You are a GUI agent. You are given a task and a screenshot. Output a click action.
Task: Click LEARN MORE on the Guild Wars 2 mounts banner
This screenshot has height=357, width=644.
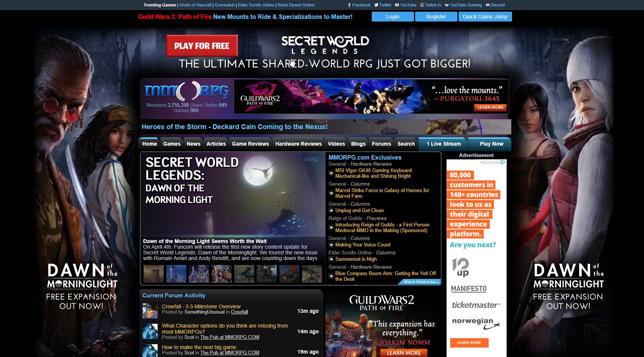coord(490,108)
